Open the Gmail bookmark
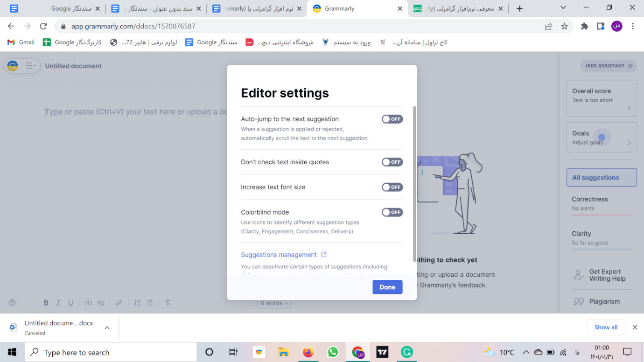Screen dimensions: 644x362 pyautogui.click(x=21, y=42)
